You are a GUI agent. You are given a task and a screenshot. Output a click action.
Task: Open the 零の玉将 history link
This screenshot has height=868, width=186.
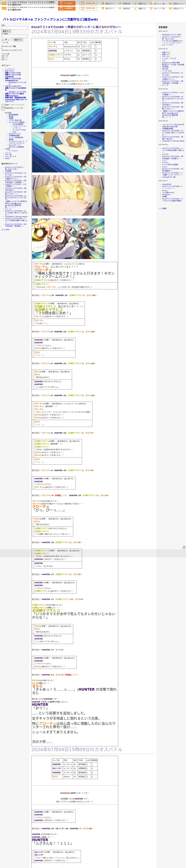pos(165,69)
